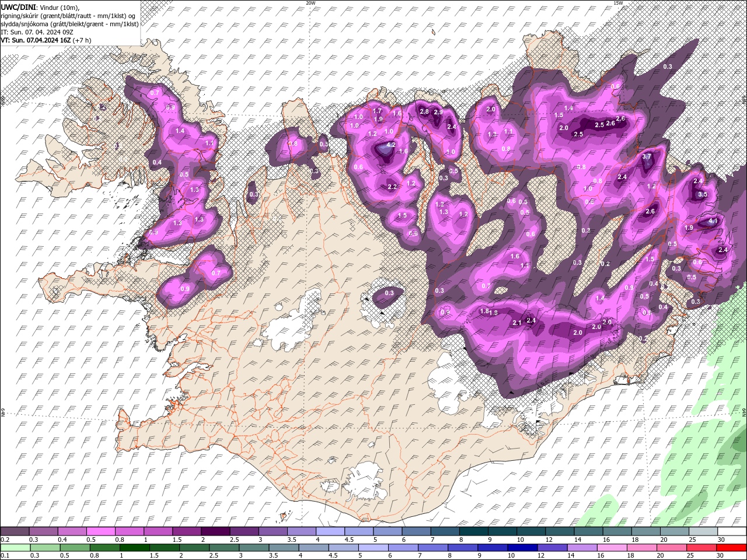Click the 2.9 value on the map
The image size is (747, 560).
[x=438, y=112]
